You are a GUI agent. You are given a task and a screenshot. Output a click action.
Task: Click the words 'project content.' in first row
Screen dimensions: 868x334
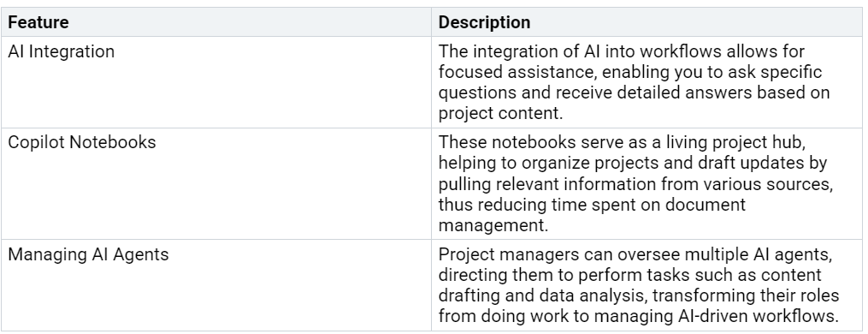click(x=500, y=113)
